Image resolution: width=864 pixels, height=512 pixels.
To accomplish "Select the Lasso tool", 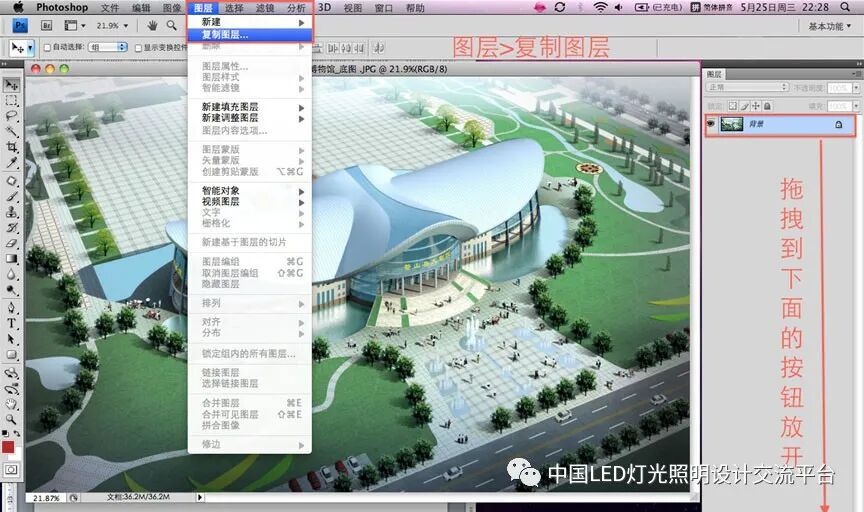I will pos(12,116).
